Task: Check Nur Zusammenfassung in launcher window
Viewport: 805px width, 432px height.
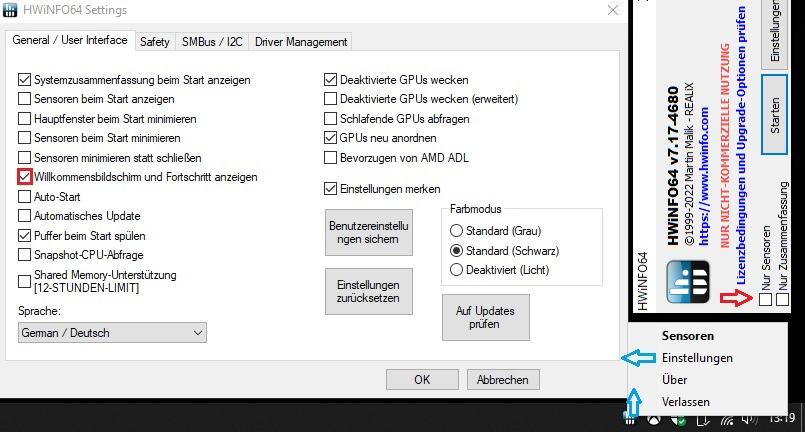Action: pyautogui.click(x=782, y=299)
